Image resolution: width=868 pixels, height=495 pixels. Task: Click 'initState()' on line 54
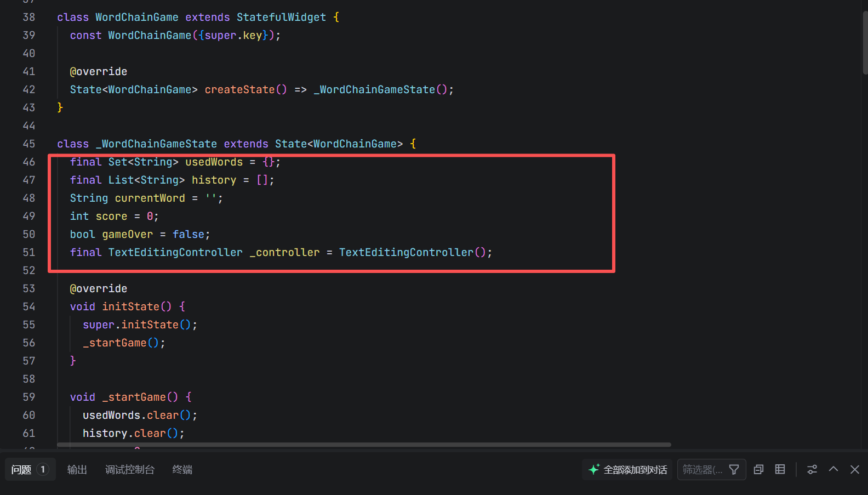point(137,306)
